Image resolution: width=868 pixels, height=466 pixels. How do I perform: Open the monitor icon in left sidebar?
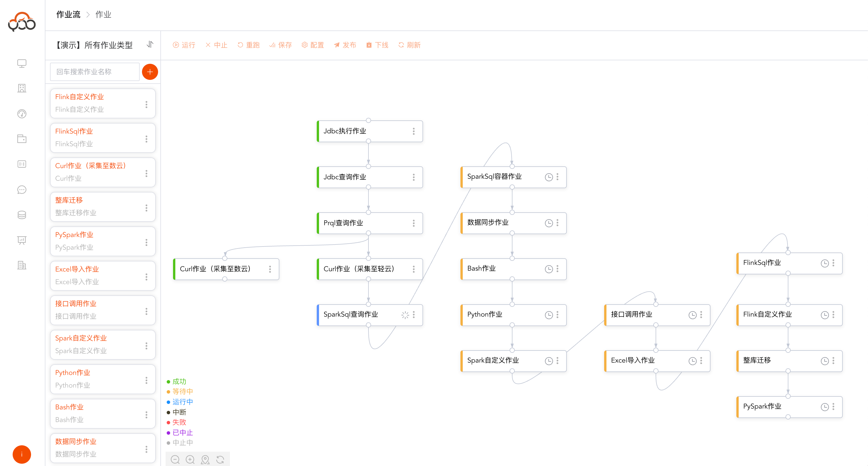pos(22,63)
